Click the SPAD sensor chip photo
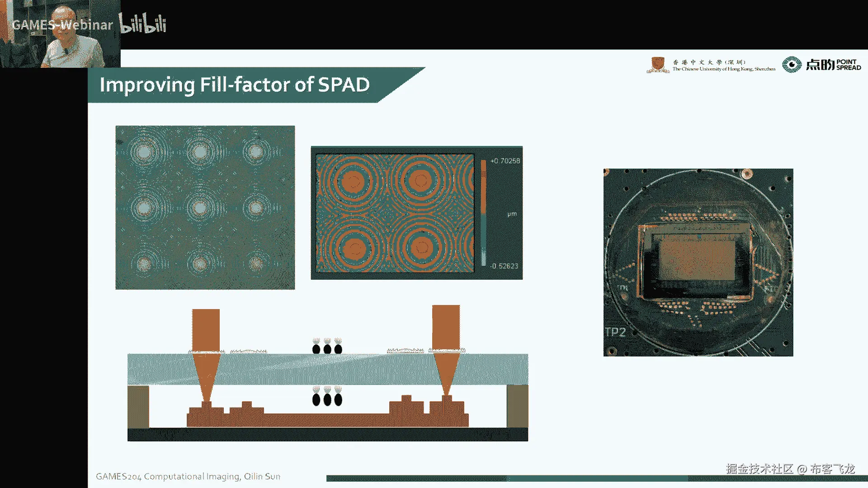This screenshot has height=488, width=868. click(x=698, y=262)
